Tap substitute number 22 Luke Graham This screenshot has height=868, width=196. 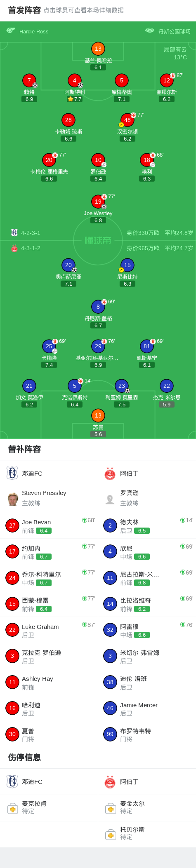[49, 630]
